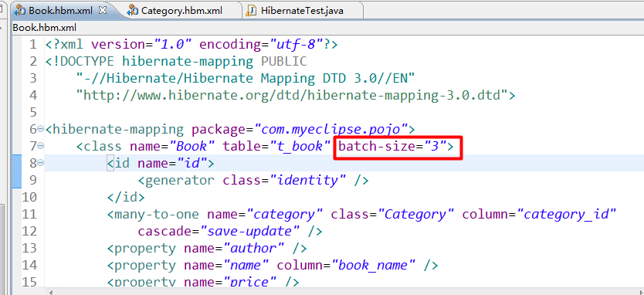Click the "com.myeclipse.pojo" package value

click(331, 129)
